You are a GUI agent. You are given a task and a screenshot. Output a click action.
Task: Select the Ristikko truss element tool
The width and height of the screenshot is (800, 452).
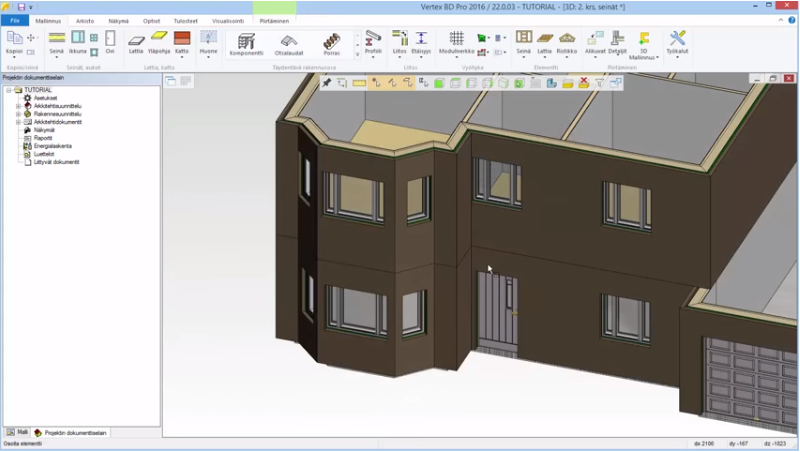567,41
